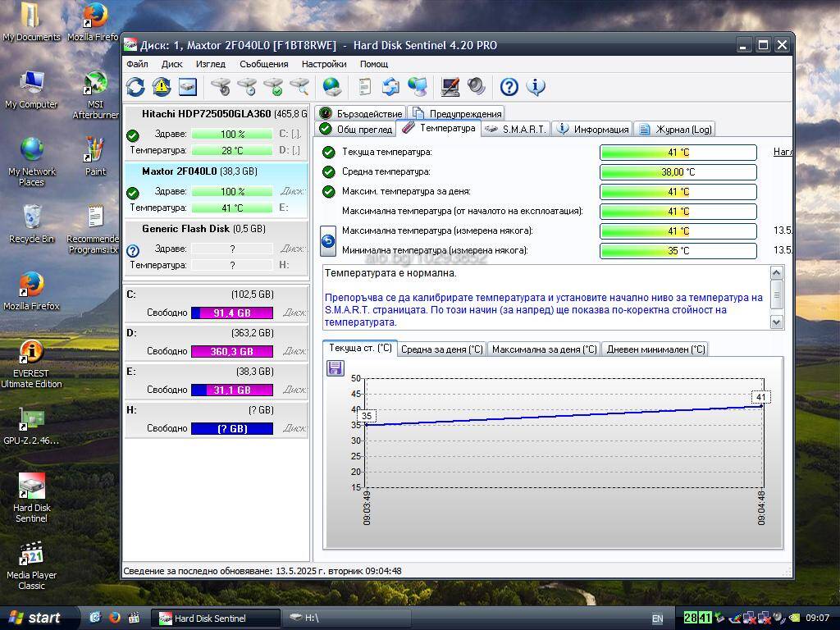Click EN language indicator in taskbar

657,619
